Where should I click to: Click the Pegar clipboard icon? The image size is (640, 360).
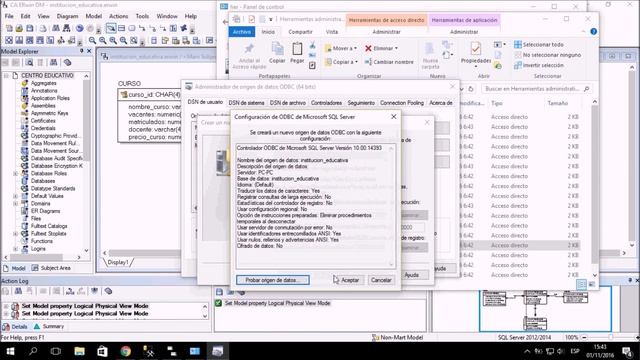(x=297, y=49)
